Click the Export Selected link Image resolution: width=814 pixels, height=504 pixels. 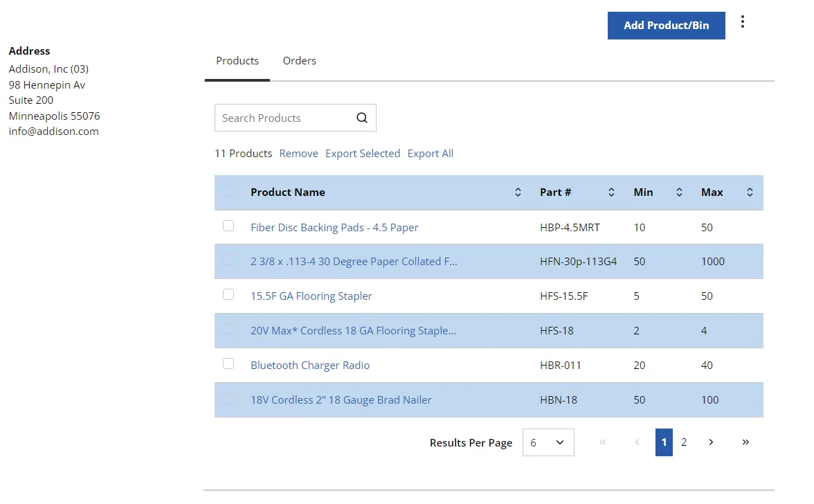click(x=363, y=154)
